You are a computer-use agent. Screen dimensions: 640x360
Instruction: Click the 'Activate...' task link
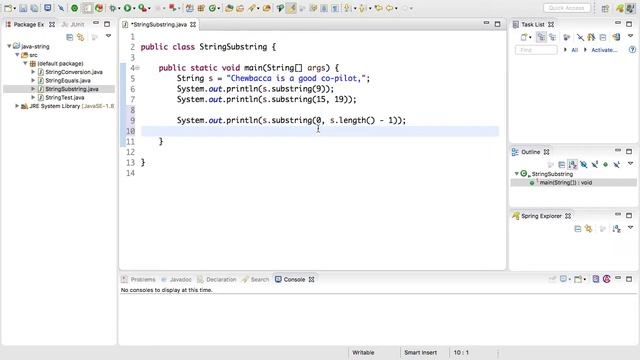point(604,50)
